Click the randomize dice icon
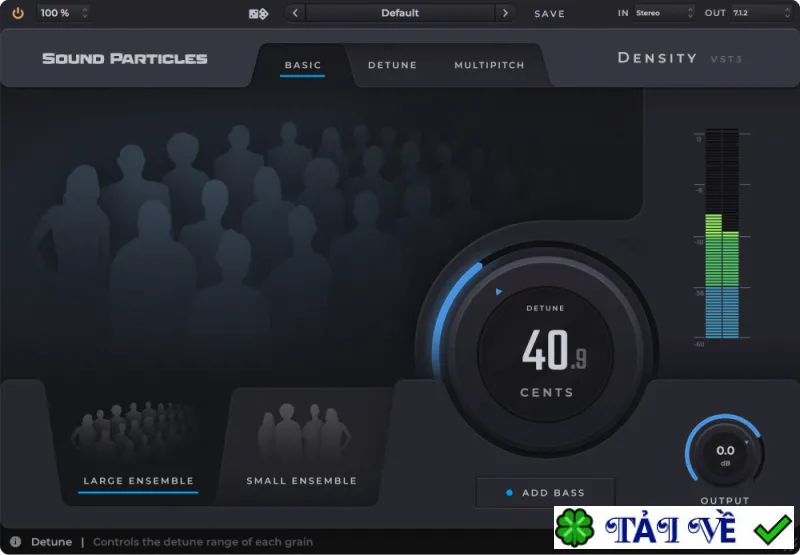The height and width of the screenshot is (555, 800). click(x=258, y=14)
